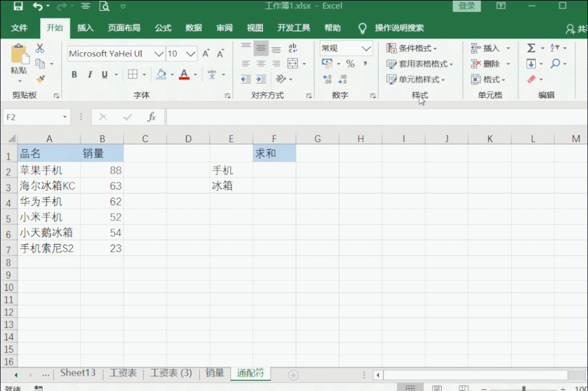
Task: Open the 套用表格格式 dropdown
Action: [x=420, y=64]
